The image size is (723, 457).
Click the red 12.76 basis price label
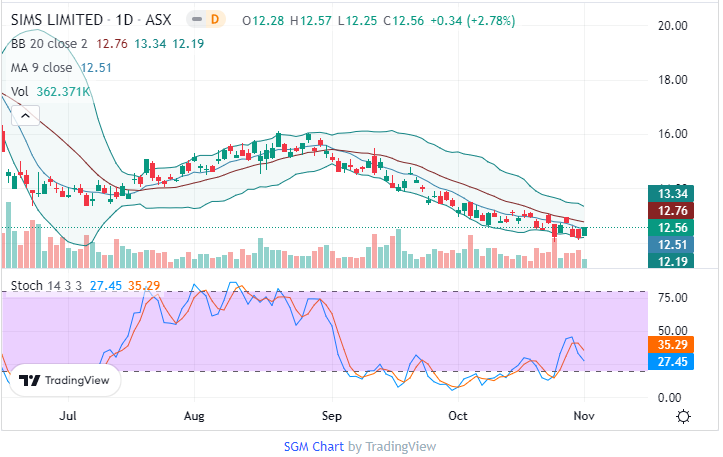click(669, 211)
